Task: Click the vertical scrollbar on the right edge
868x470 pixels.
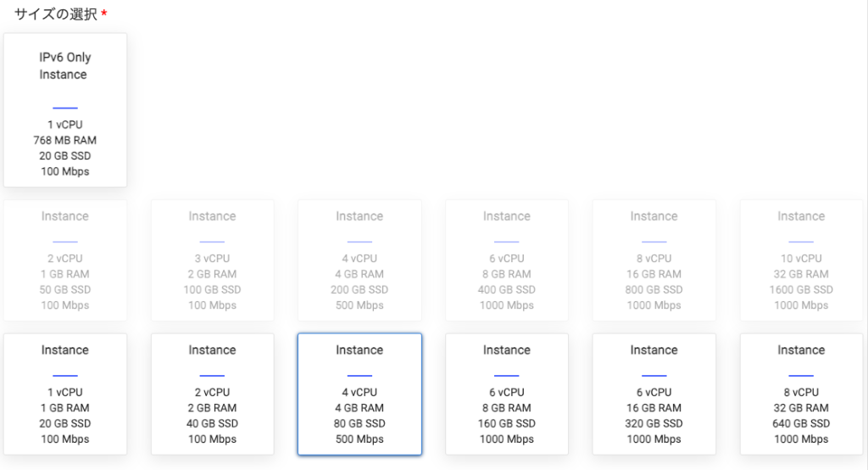Action: point(865,235)
